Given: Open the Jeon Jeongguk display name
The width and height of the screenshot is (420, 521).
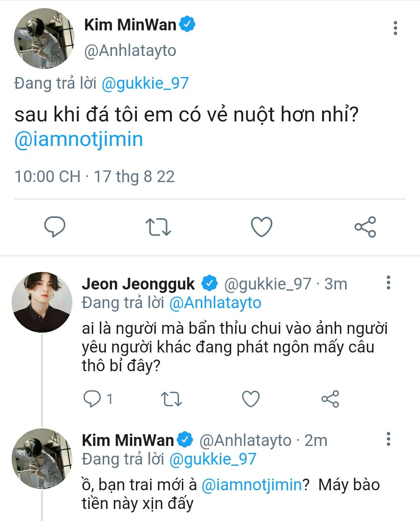Looking at the screenshot, I should coord(138,284).
